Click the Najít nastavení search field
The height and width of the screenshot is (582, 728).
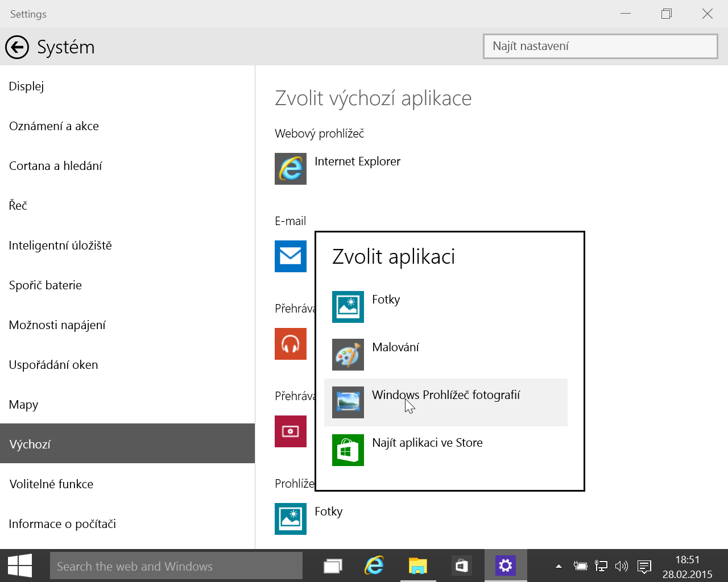point(601,46)
